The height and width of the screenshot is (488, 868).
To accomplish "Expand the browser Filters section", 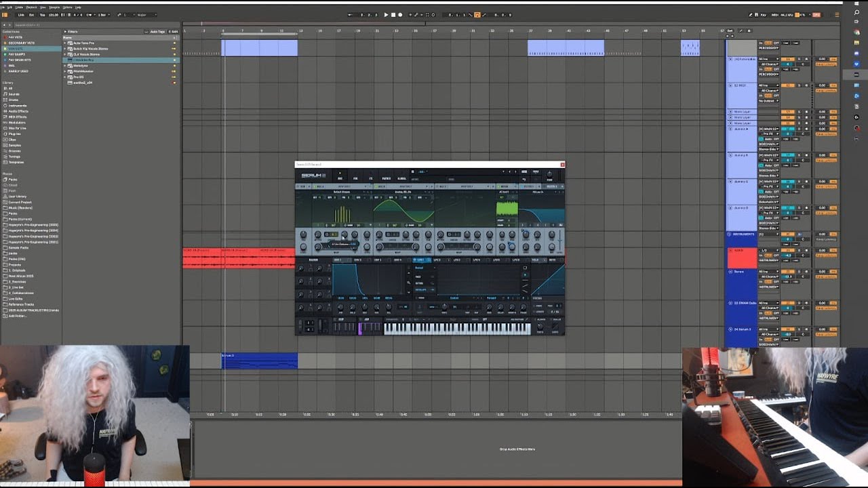I will [x=71, y=31].
